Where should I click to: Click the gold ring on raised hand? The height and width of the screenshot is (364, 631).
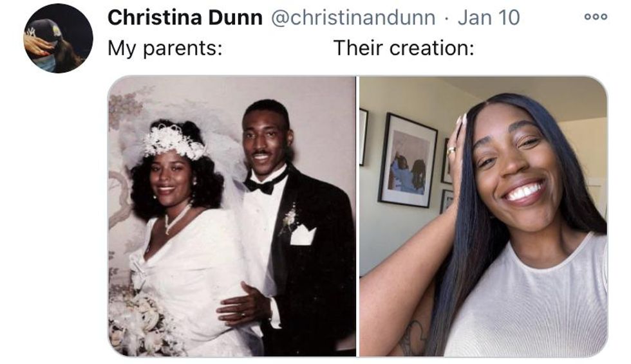click(x=451, y=150)
